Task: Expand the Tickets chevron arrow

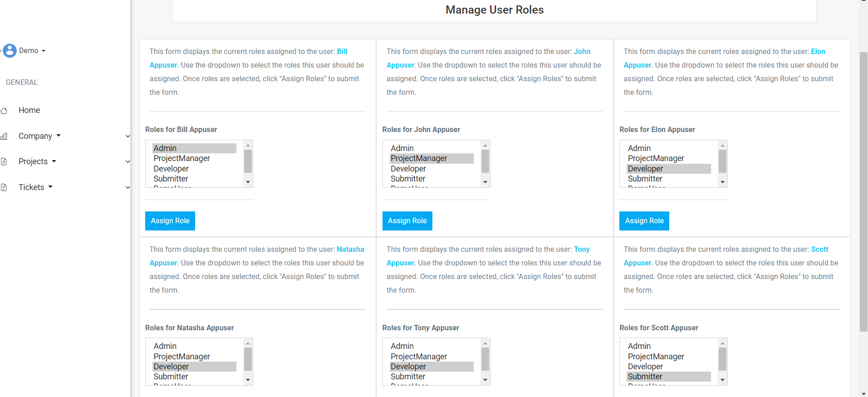Action: click(128, 187)
